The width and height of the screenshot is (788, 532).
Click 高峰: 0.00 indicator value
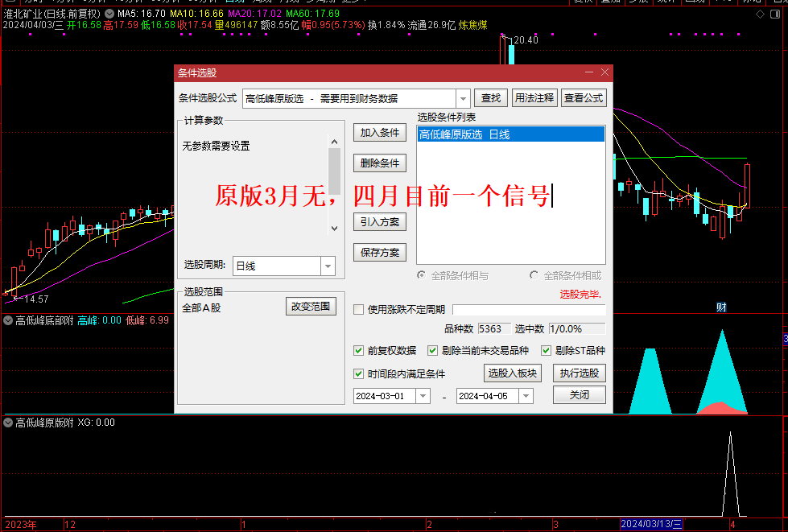pos(100,320)
